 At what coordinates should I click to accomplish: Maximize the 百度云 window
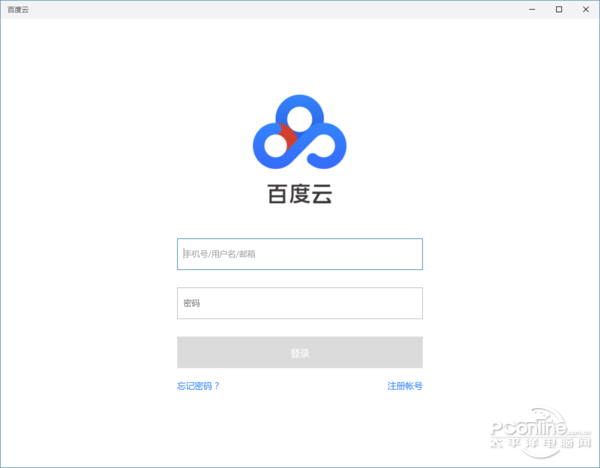559,10
